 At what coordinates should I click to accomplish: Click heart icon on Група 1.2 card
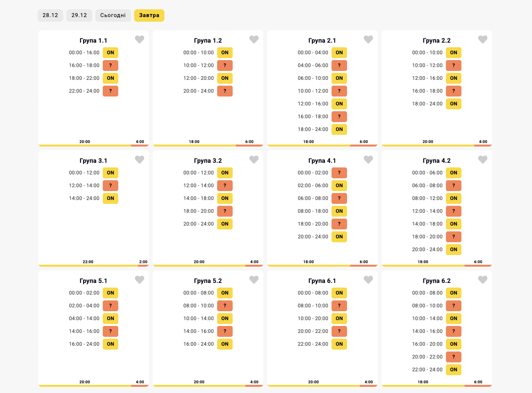pyautogui.click(x=254, y=40)
